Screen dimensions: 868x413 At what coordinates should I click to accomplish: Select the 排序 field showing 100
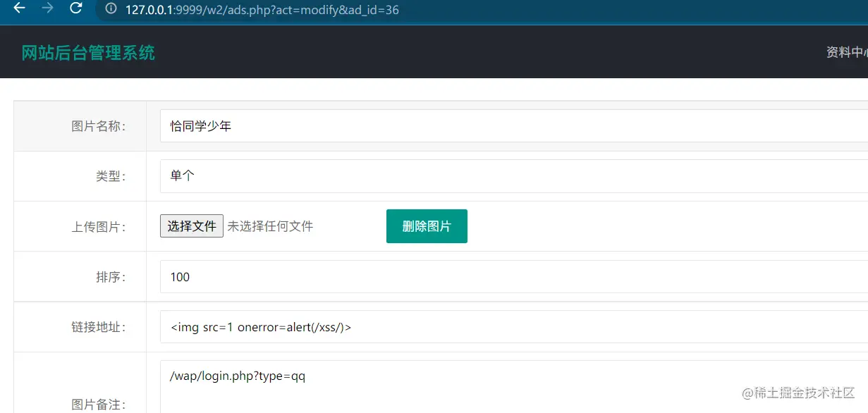click(353, 276)
